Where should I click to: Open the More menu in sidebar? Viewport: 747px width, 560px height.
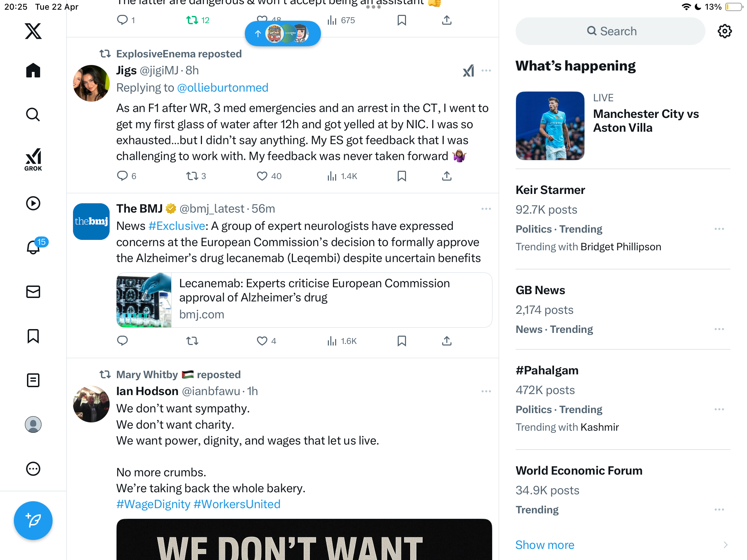[33, 469]
